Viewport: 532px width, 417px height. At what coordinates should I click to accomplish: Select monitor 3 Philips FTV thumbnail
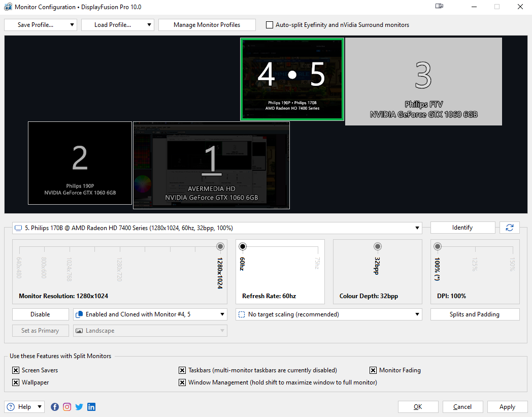click(423, 81)
